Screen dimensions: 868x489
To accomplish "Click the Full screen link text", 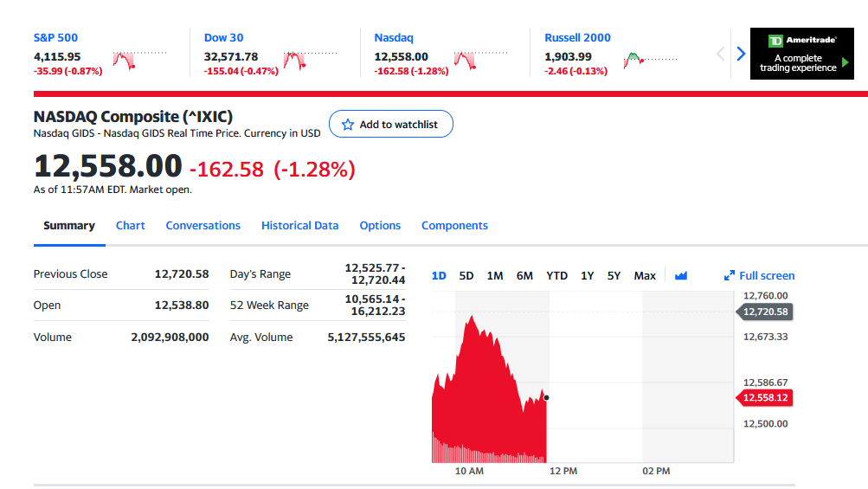I will pyautogui.click(x=767, y=276).
